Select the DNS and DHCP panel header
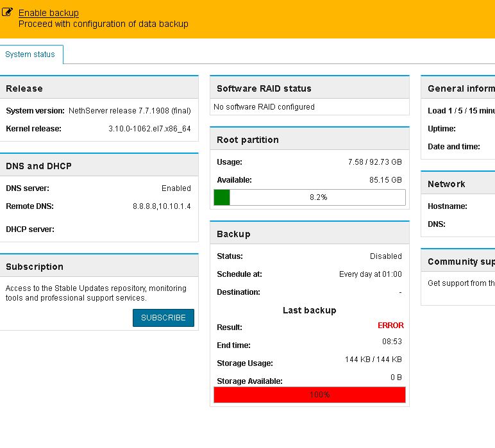The height and width of the screenshot is (448, 495). click(99, 166)
